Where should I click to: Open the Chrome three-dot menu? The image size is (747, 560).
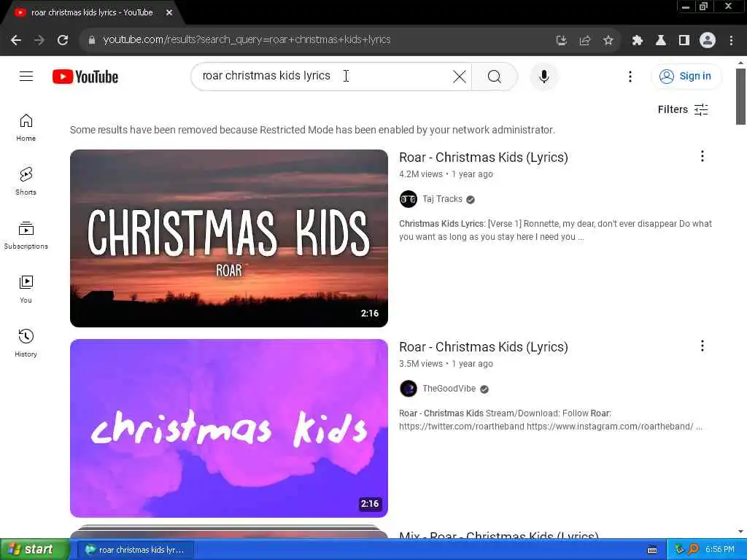pyautogui.click(x=731, y=41)
